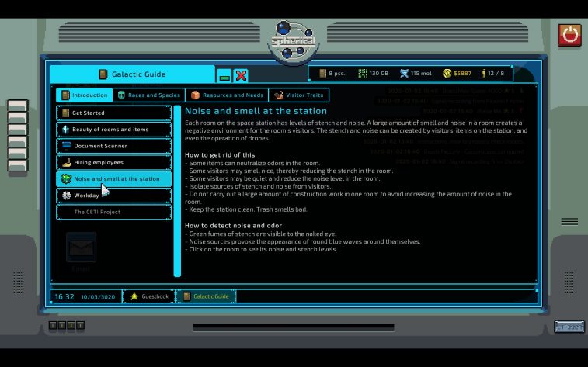This screenshot has width=588, height=367.
Task: Click the clock showing 16:32
Action: [64, 297]
